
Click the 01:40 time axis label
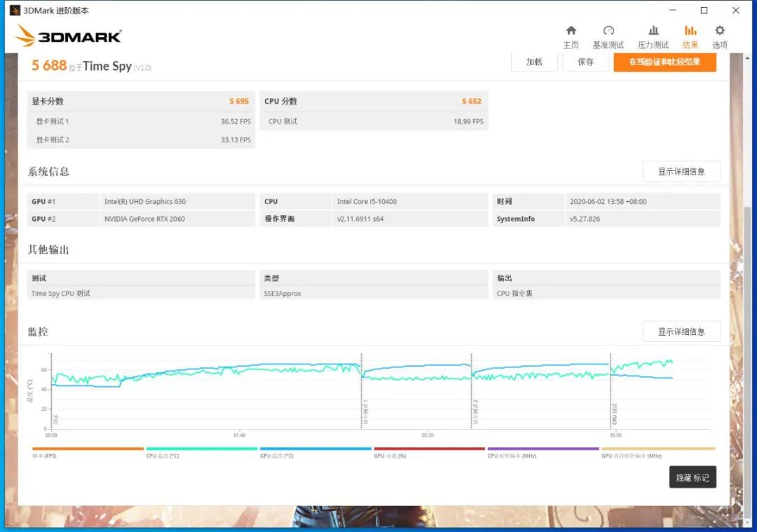[240, 435]
